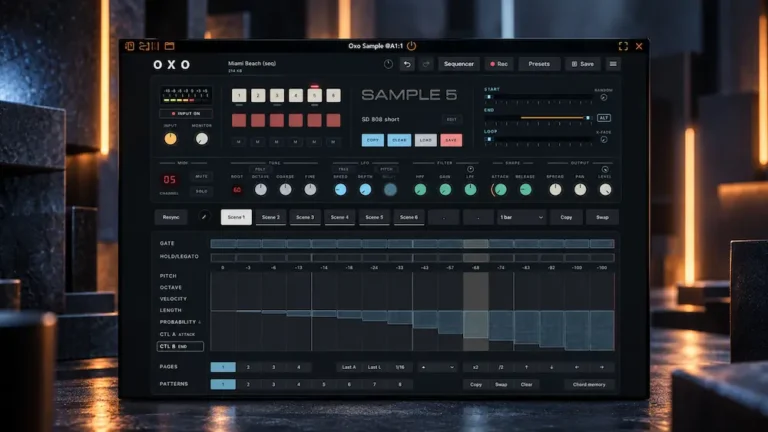The width and height of the screenshot is (768, 432).
Task: Toggle the POLY tune mode
Action: click(x=260, y=169)
